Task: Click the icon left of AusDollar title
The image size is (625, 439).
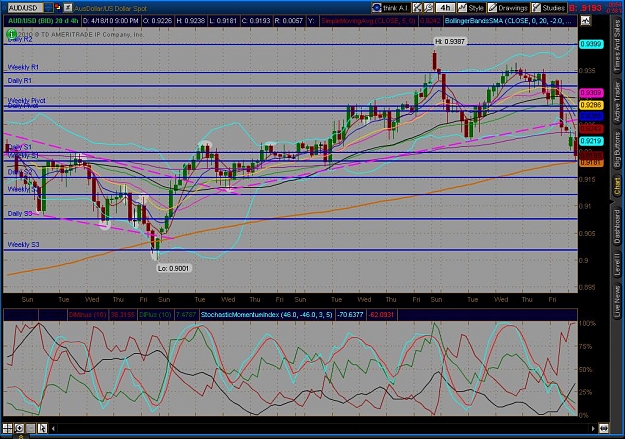Action: coord(68,8)
